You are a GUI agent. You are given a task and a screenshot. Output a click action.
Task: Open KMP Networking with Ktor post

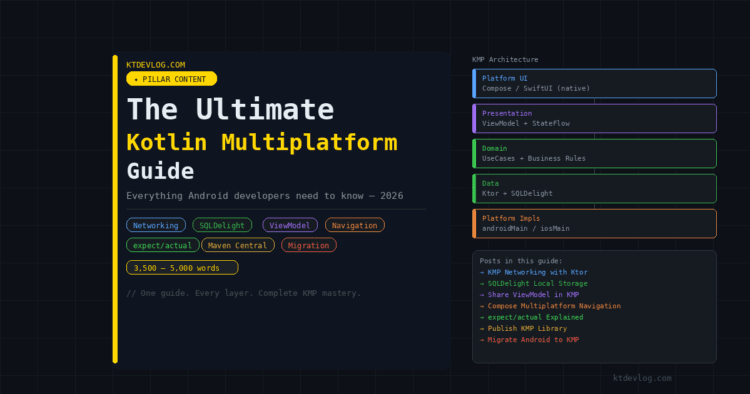pyautogui.click(x=534, y=272)
